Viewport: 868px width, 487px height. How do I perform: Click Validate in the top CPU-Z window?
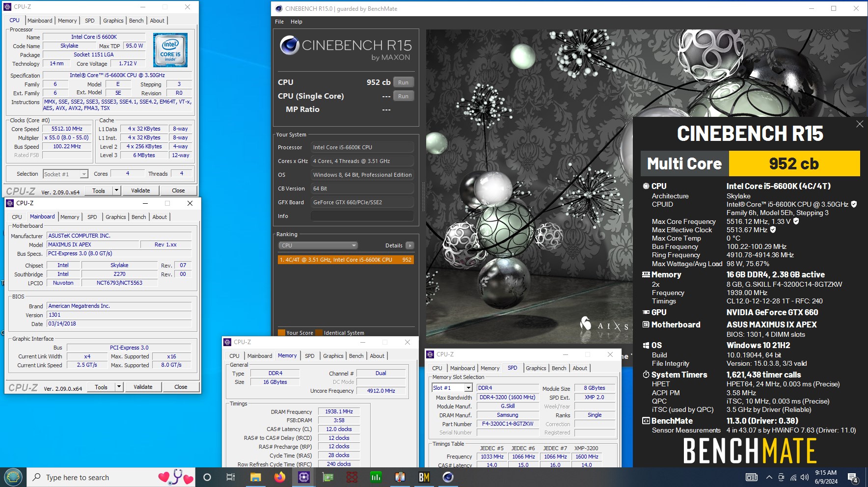(140, 190)
